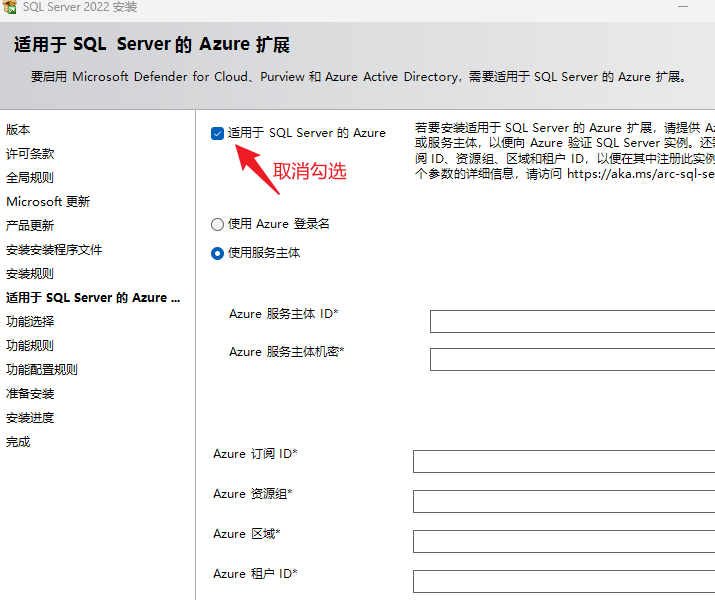Click the page heading 适用于 SQL Server 的 Azure 扩展
This screenshot has height=600, width=715.
(152, 45)
